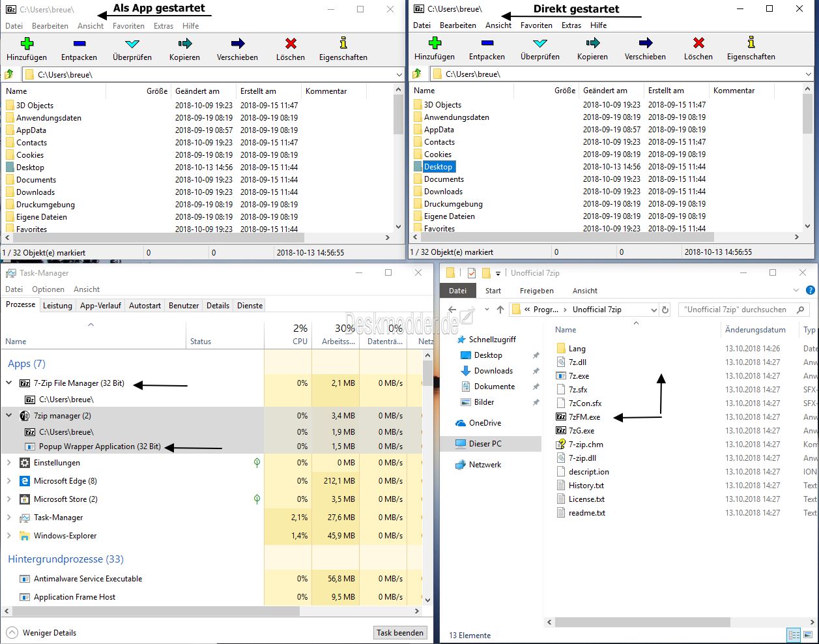
Task: Click parent folder arrow in right 7-Zip window
Action: (x=417, y=74)
